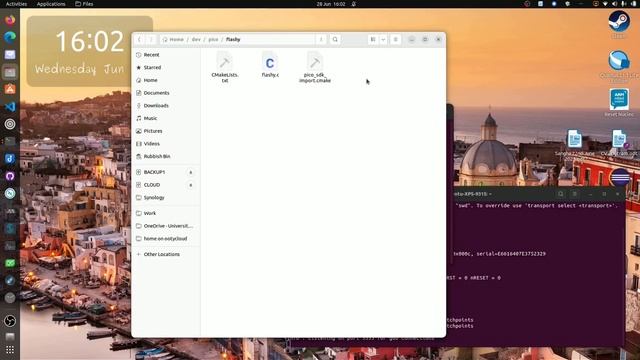This screenshot has width=640, height=360.
Task: Open home on ootycloud bookmark
Action: pyautogui.click(x=167, y=238)
